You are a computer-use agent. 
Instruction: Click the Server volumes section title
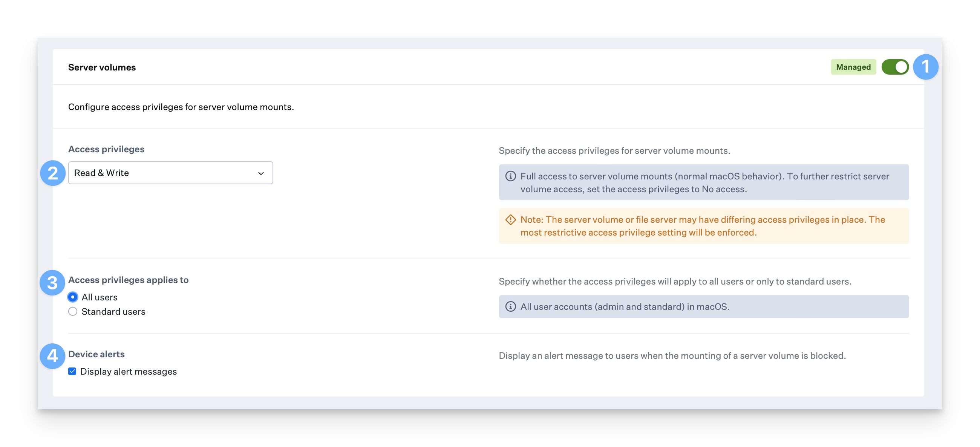pos(101,67)
